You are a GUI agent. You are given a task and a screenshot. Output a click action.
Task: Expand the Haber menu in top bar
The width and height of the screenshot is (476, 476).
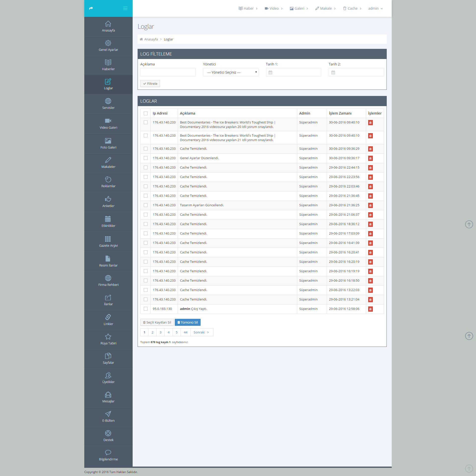[x=248, y=8]
